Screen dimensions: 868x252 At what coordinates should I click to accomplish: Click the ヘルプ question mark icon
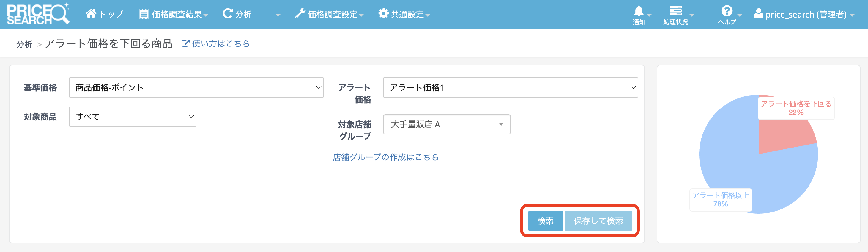727,11
